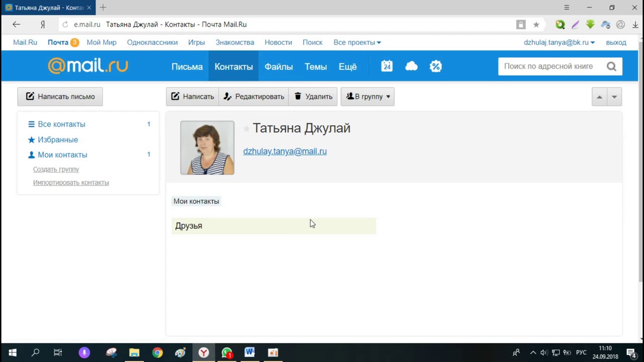The width and height of the screenshot is (644, 362).
Task: Open the Файлы tab
Action: click(279, 66)
